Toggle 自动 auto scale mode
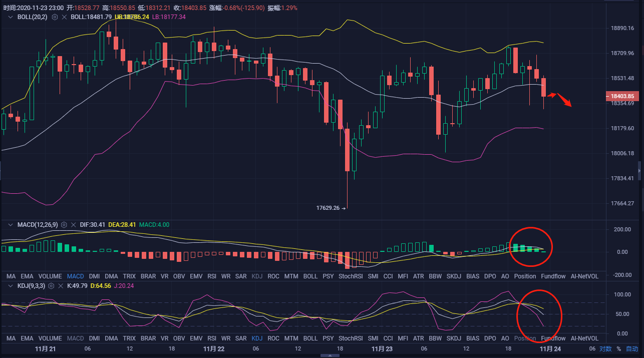 click(632, 349)
